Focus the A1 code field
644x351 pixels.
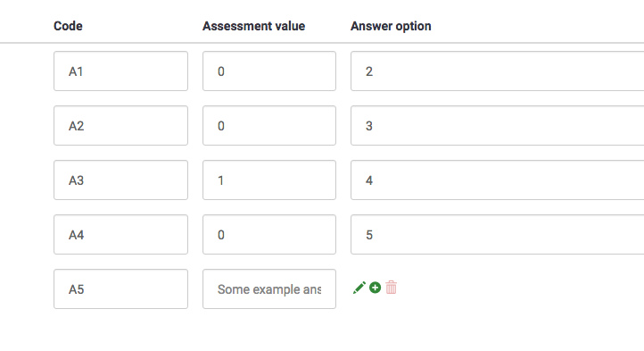pos(120,71)
